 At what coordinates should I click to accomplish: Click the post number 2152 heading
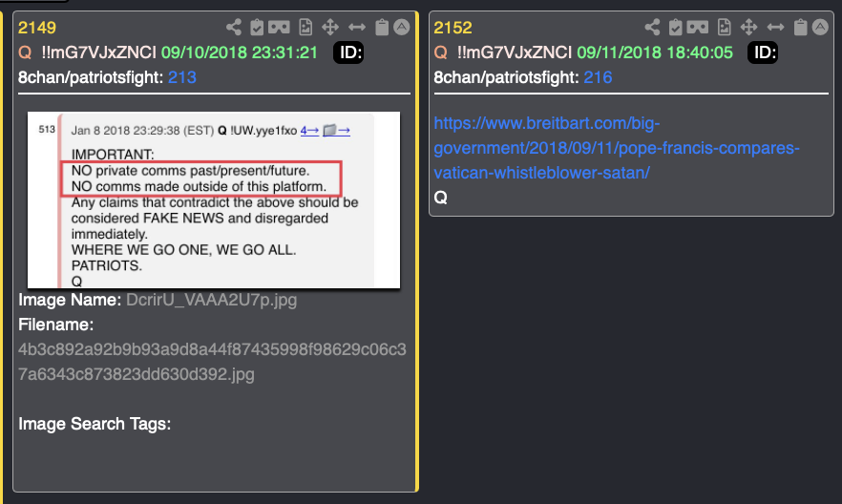453,28
